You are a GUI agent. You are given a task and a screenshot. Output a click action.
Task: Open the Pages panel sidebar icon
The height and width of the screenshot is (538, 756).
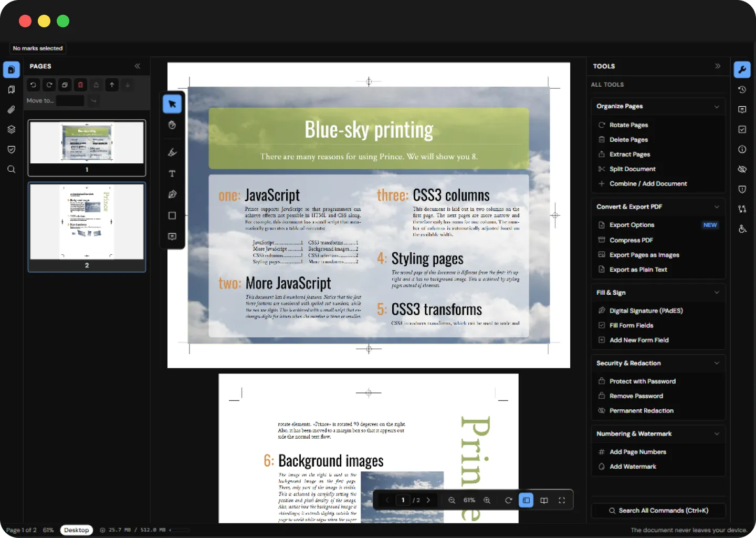pyautogui.click(x=12, y=69)
